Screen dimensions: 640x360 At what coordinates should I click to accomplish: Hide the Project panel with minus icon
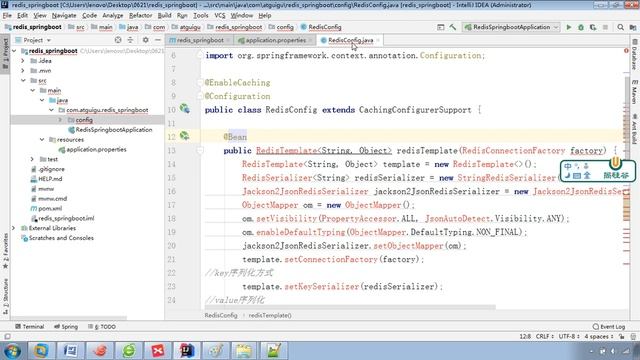[x=158, y=40]
